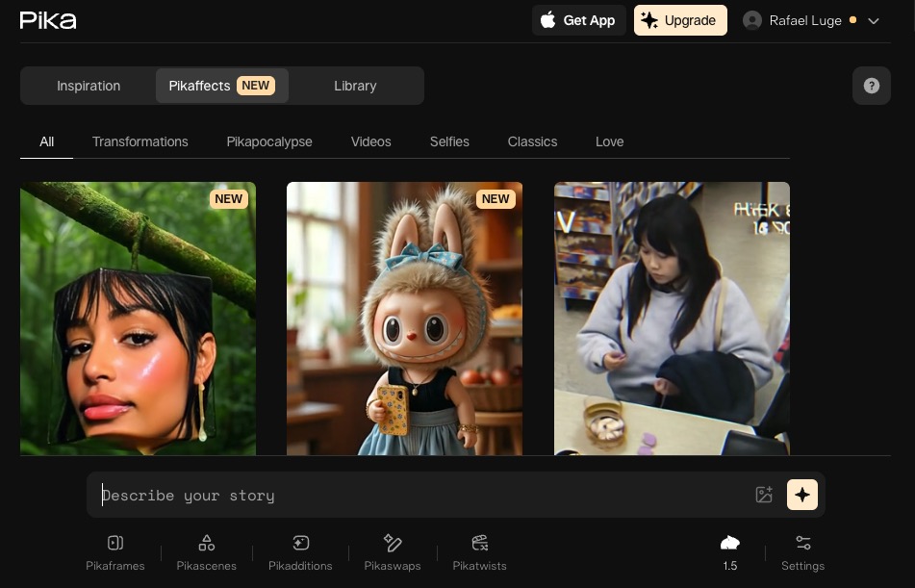915x588 pixels.
Task: Filter by Transformations category
Action: click(140, 141)
